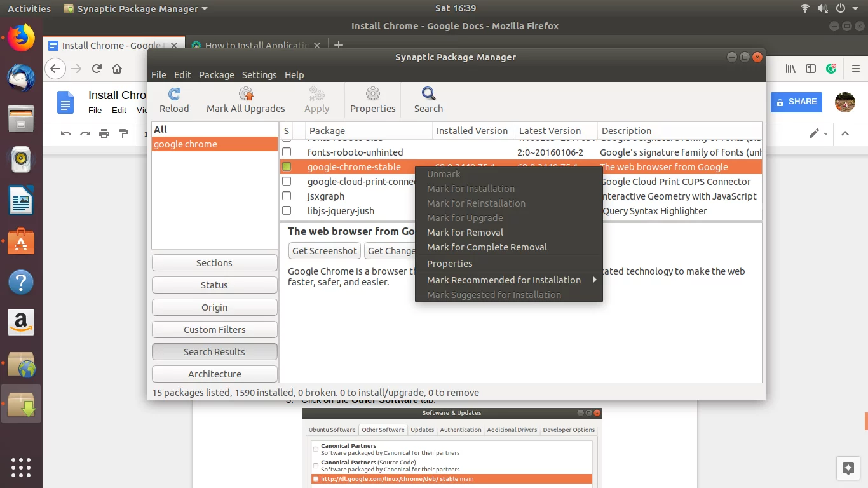
Task: Click the Search magnifier icon
Action: (428, 95)
